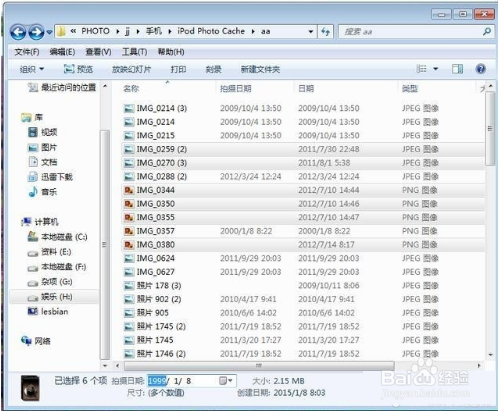
Task: Open recent pages dropdown beside Forward arrow
Action: (49, 32)
